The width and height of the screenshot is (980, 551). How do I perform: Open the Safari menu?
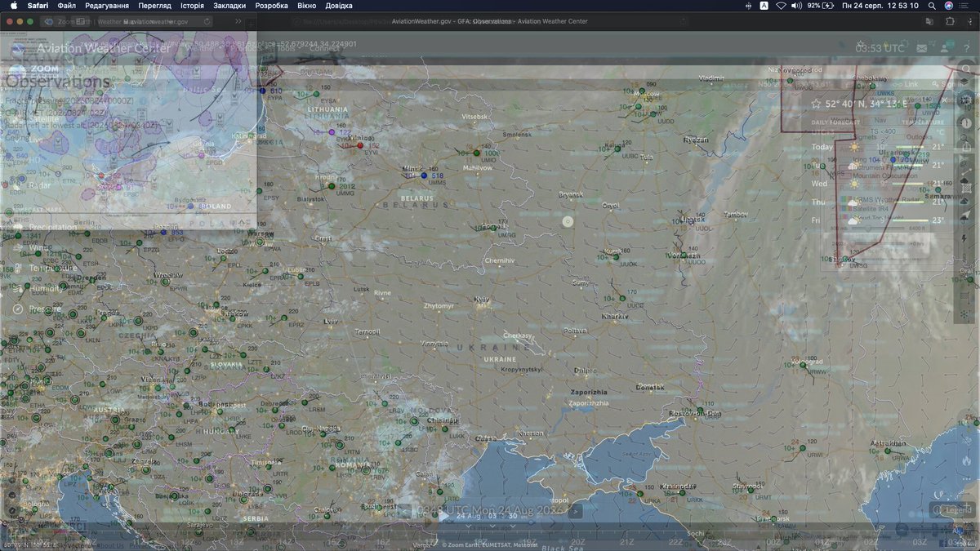(38, 5)
